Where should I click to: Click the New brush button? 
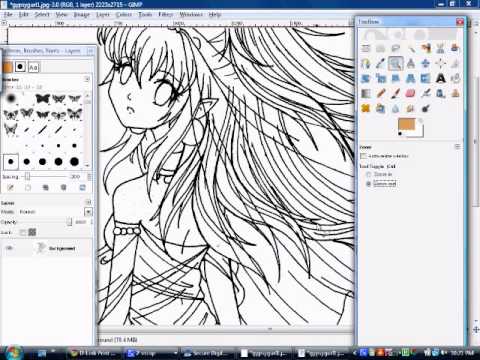(28, 188)
